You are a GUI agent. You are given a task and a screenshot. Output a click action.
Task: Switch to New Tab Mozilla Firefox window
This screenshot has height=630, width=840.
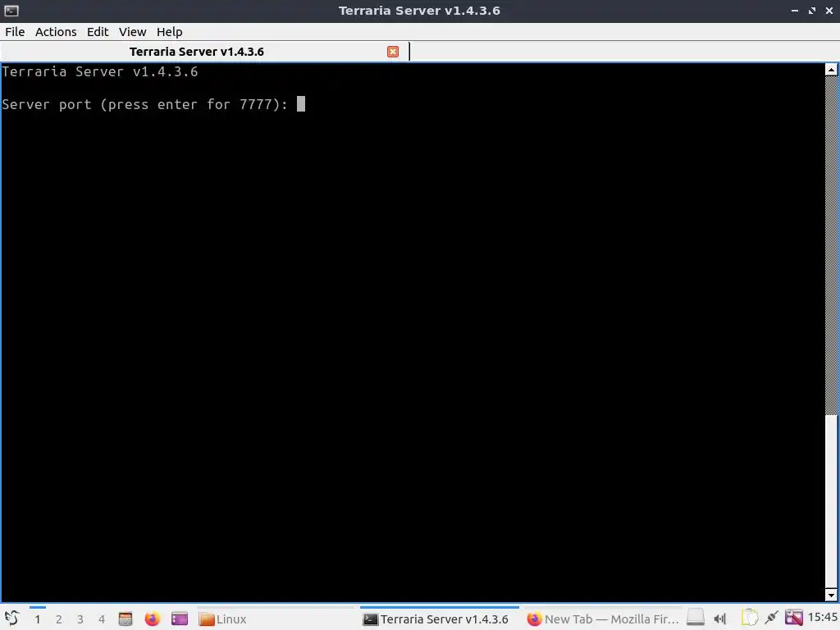(x=603, y=619)
